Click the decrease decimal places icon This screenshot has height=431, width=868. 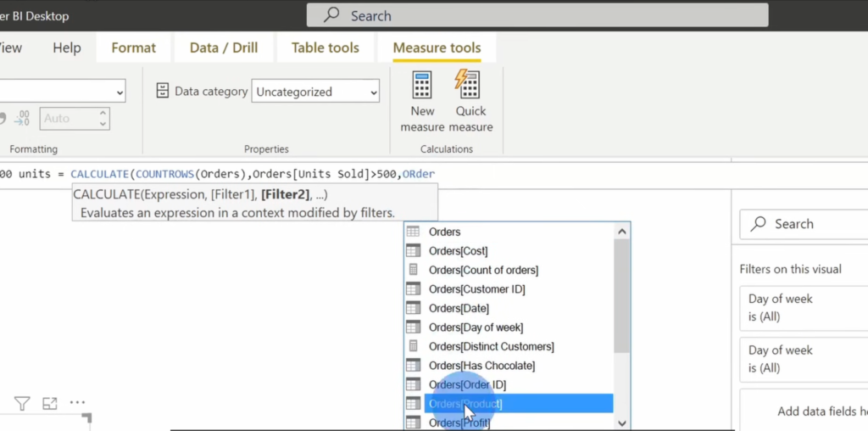pos(22,119)
